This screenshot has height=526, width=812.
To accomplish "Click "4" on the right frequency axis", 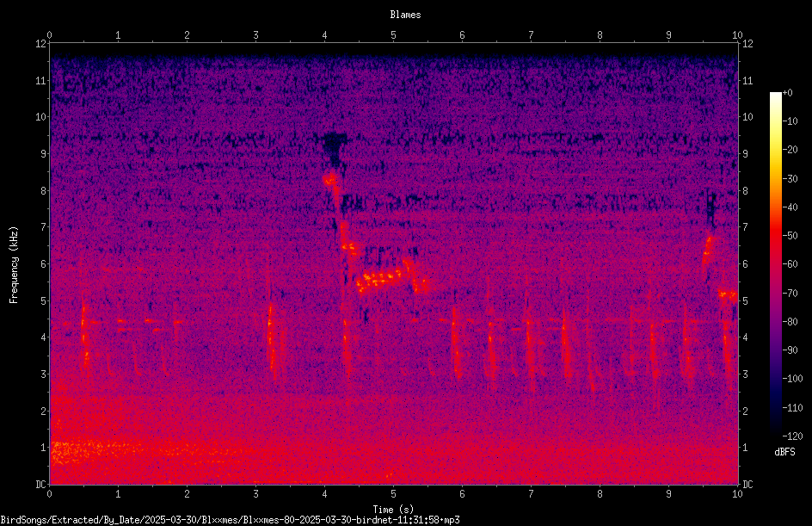I will [x=745, y=337].
